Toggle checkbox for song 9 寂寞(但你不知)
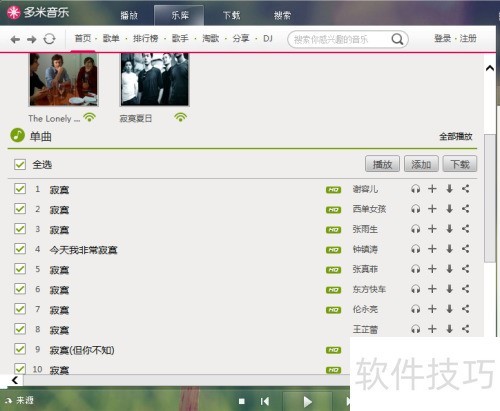Image resolution: width=500 pixels, height=411 pixels. pos(20,349)
